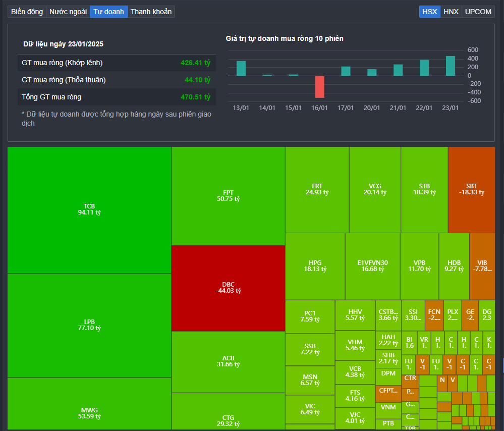Open the PC1 7.59 tỷ tile
Viewport: 504px width, 431px height.
310,317
